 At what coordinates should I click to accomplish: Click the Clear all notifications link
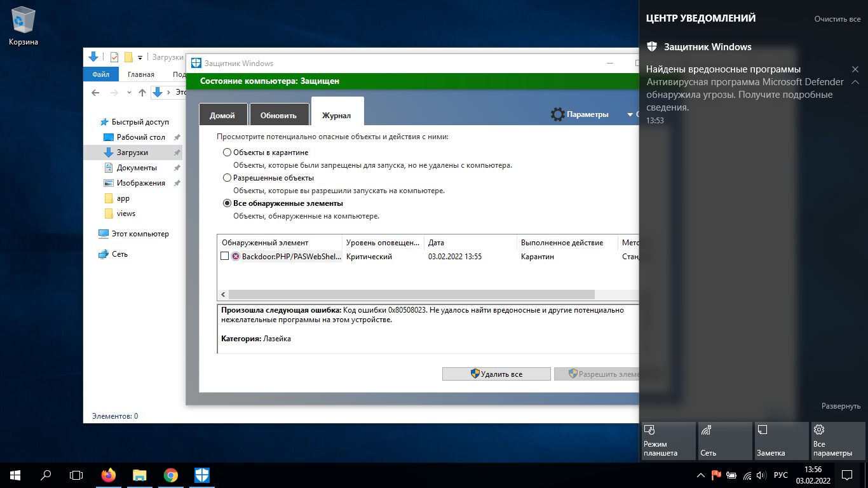pyautogui.click(x=837, y=19)
